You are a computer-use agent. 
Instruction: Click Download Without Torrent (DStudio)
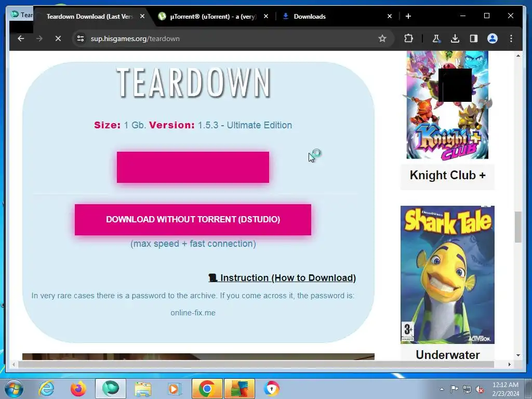coord(193,220)
